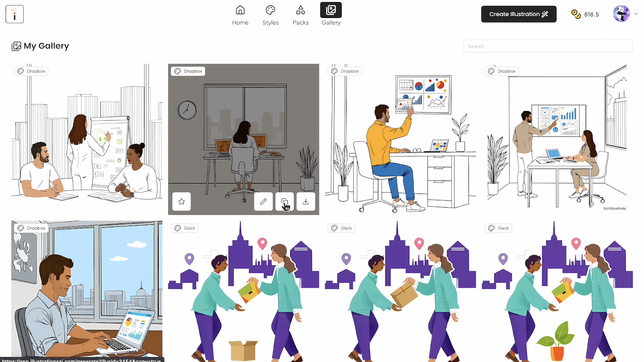
Task: Select the Gallery tab
Action: pyautogui.click(x=331, y=15)
